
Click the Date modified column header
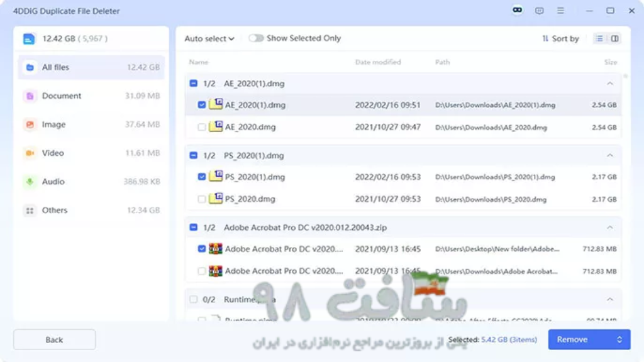pos(378,62)
